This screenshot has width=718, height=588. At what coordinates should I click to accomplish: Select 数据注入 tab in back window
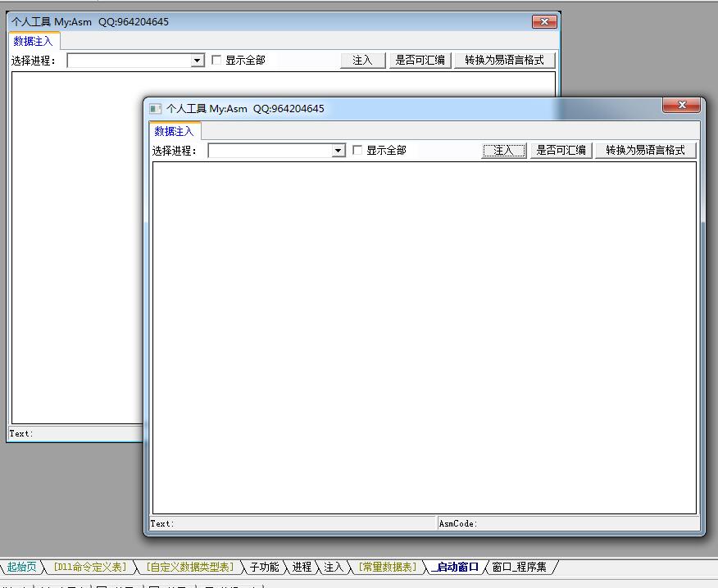[33, 42]
